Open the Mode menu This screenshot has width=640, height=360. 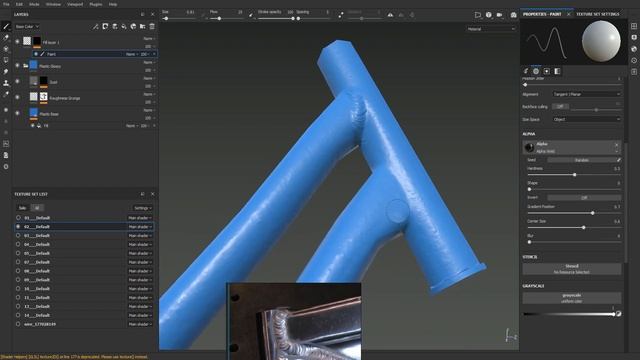[x=34, y=4]
